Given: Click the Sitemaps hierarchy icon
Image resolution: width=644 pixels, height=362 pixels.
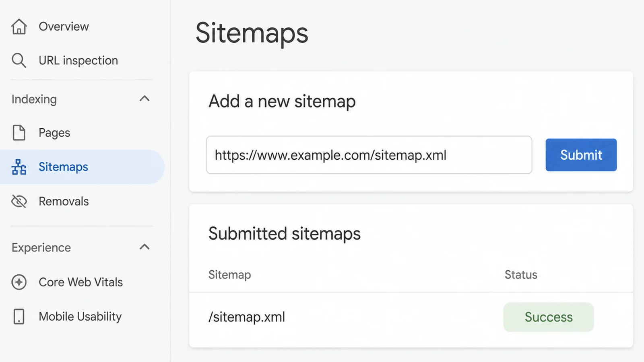Looking at the screenshot, I should (x=19, y=167).
